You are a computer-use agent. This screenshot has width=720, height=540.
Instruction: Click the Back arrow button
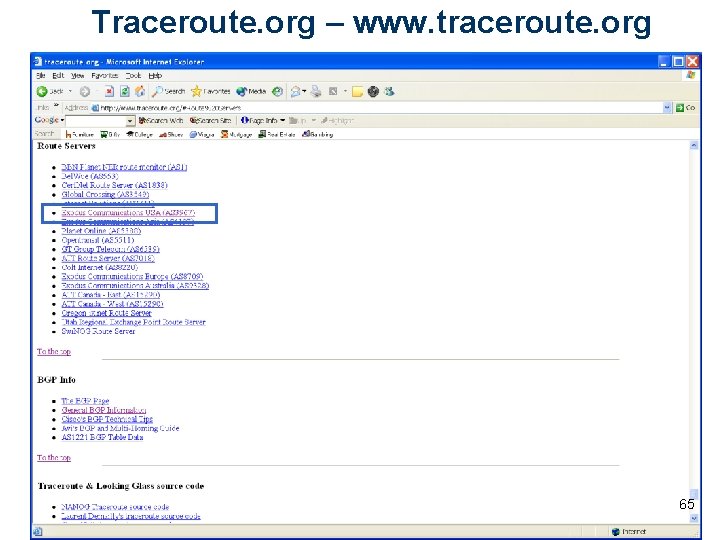point(50,91)
